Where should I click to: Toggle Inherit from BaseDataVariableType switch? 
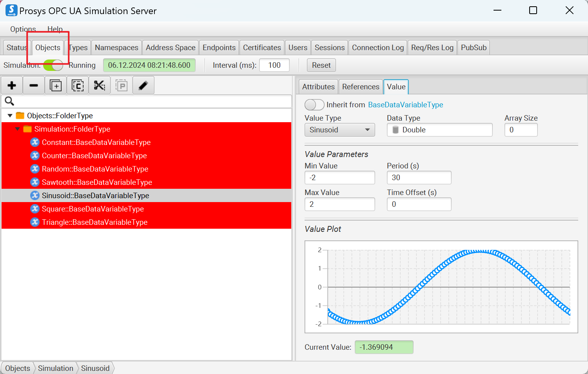314,105
